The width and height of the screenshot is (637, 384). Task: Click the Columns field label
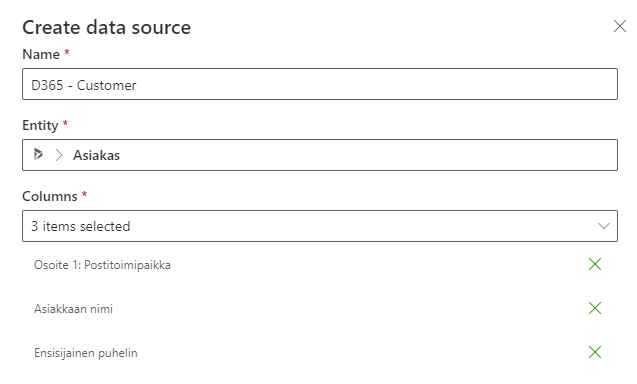50,196
